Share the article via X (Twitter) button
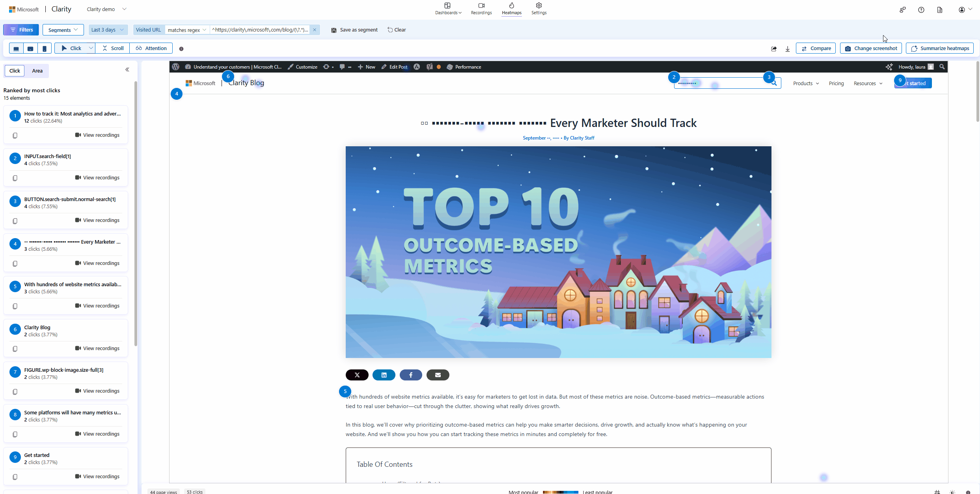The width and height of the screenshot is (980, 494). pyautogui.click(x=357, y=375)
